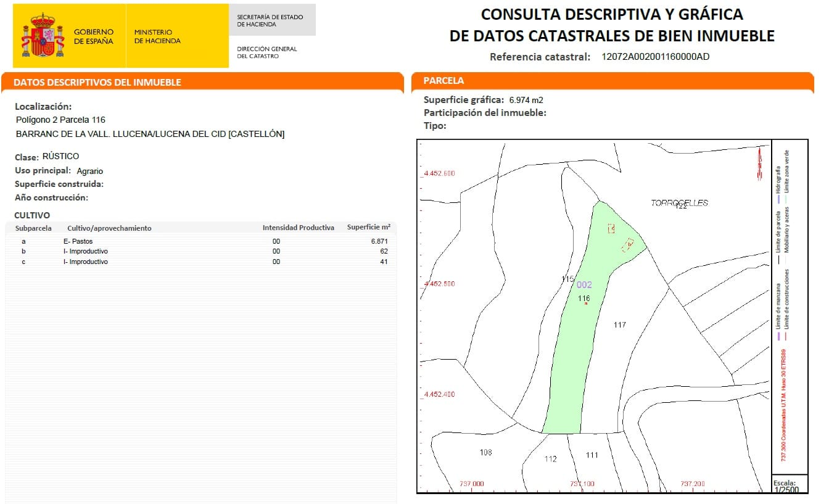This screenshot has height=504, width=821.
Task: Click the Tipo label
Action: (435, 126)
